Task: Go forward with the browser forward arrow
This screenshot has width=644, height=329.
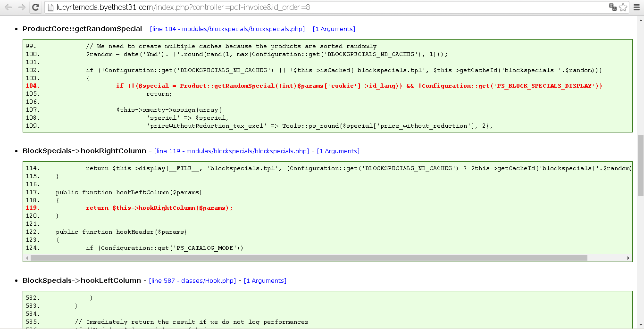Action: pyautogui.click(x=22, y=8)
